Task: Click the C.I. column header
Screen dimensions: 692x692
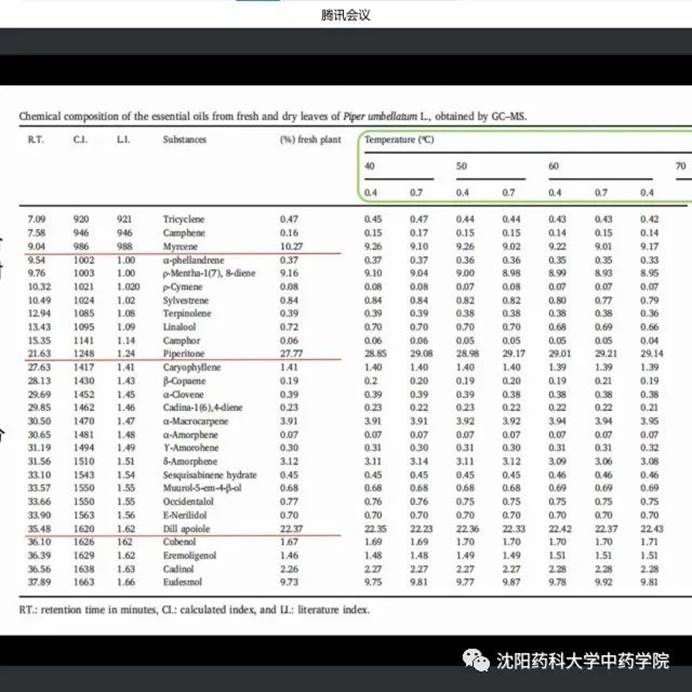Action: 81,140
